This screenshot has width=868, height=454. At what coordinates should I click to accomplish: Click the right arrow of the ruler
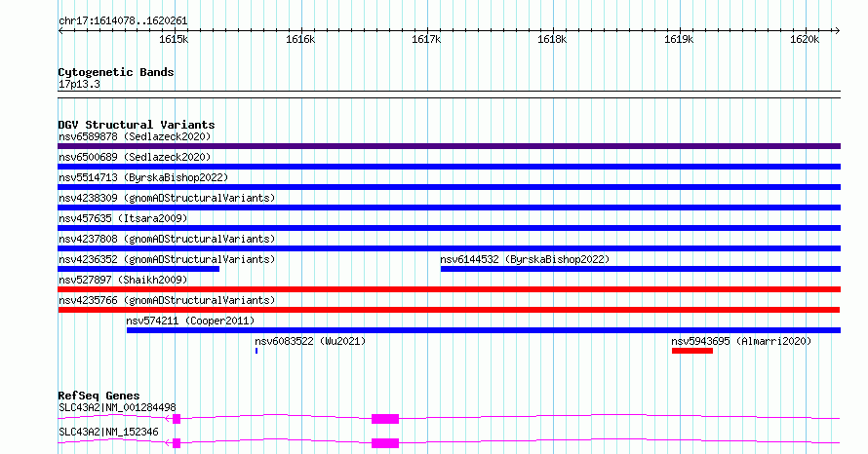(838, 30)
